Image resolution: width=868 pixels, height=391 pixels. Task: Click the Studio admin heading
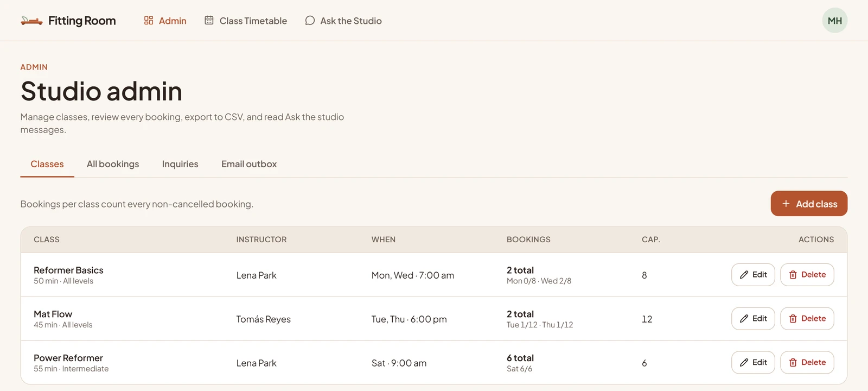(101, 91)
